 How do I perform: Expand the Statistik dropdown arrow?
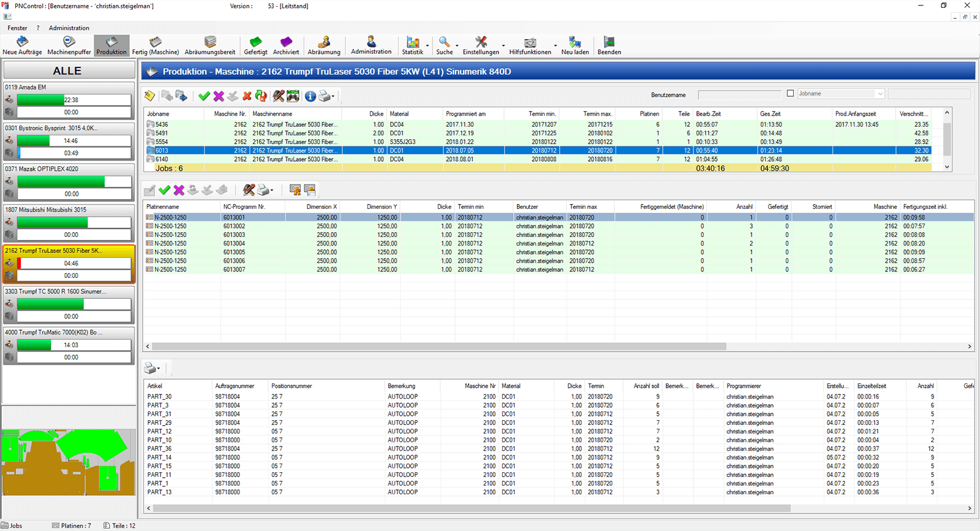coord(428,46)
